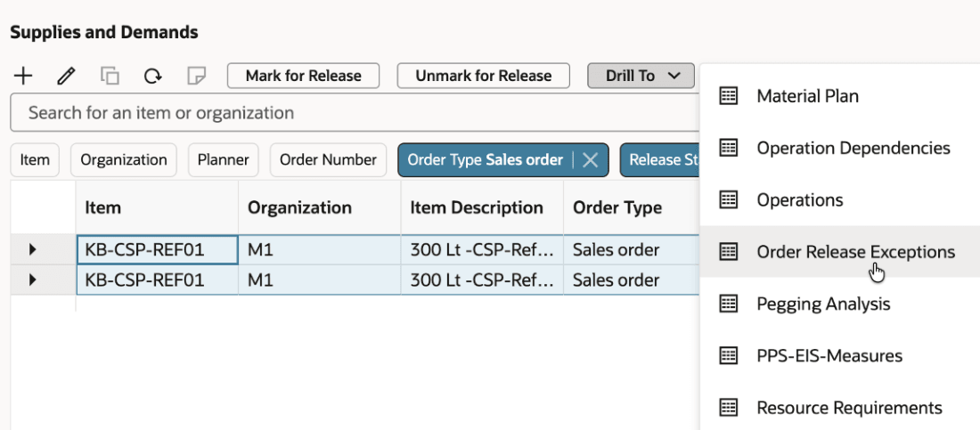Click second row 300 Lt description cell
Image resolution: width=980 pixels, height=430 pixels.
[482, 280]
